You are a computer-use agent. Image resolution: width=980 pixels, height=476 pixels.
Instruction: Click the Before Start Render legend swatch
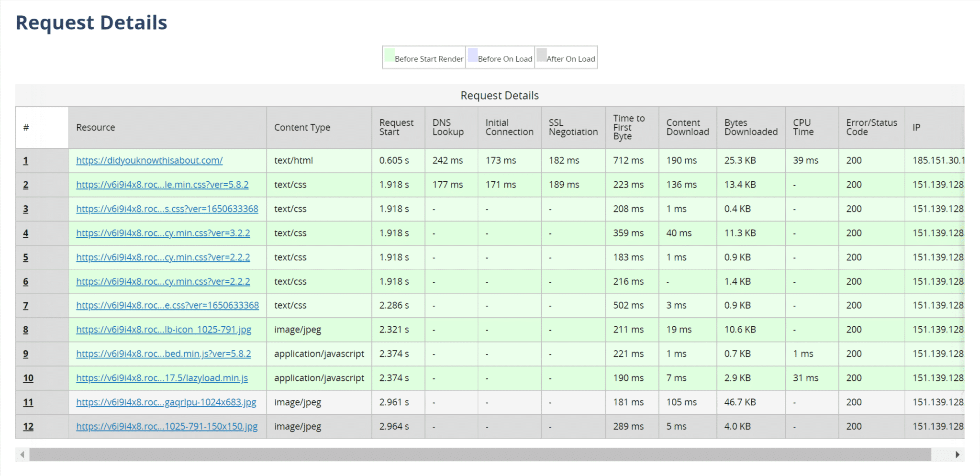tap(389, 56)
